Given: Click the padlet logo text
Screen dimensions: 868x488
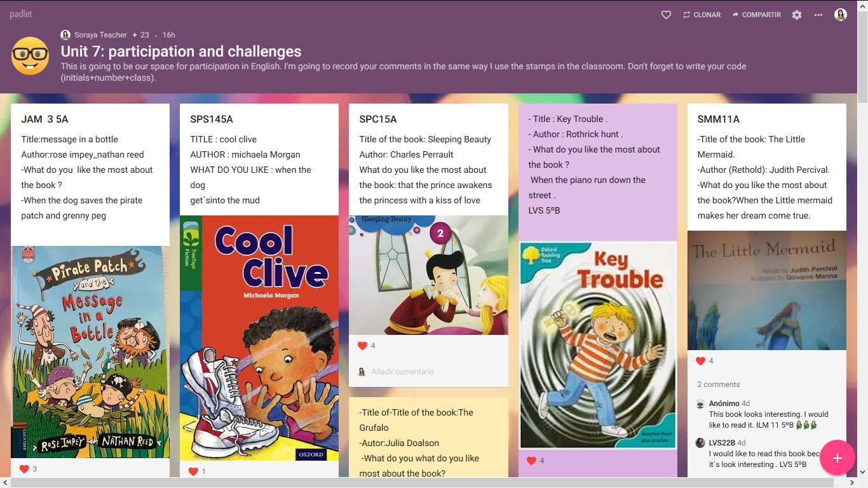Looking at the screenshot, I should pyautogui.click(x=21, y=14).
